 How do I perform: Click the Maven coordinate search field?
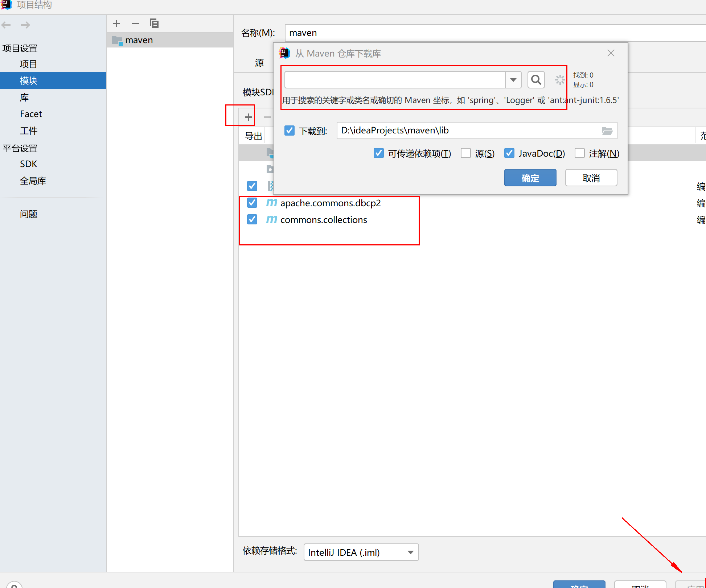[x=395, y=80]
